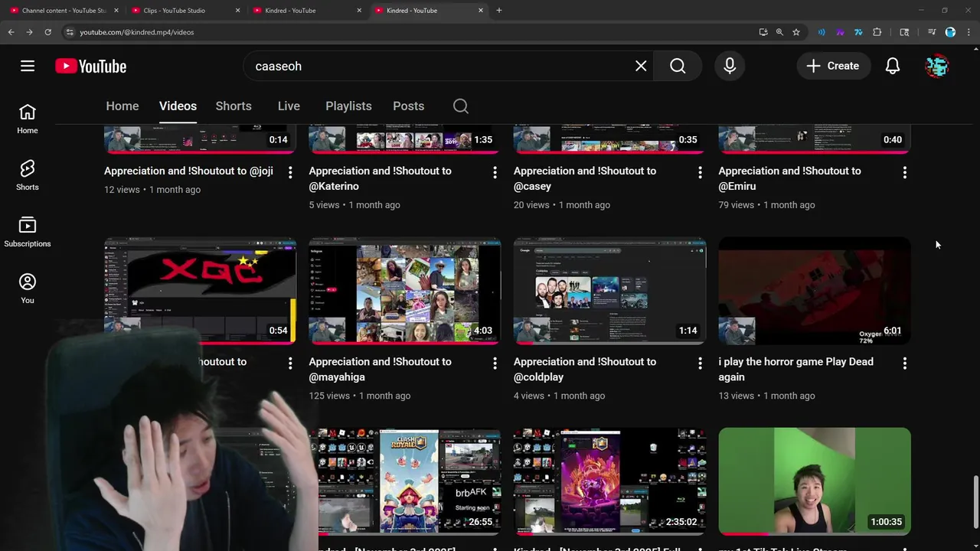This screenshot has width=980, height=551.
Task: Open the You page in the sidebar
Action: (x=28, y=289)
